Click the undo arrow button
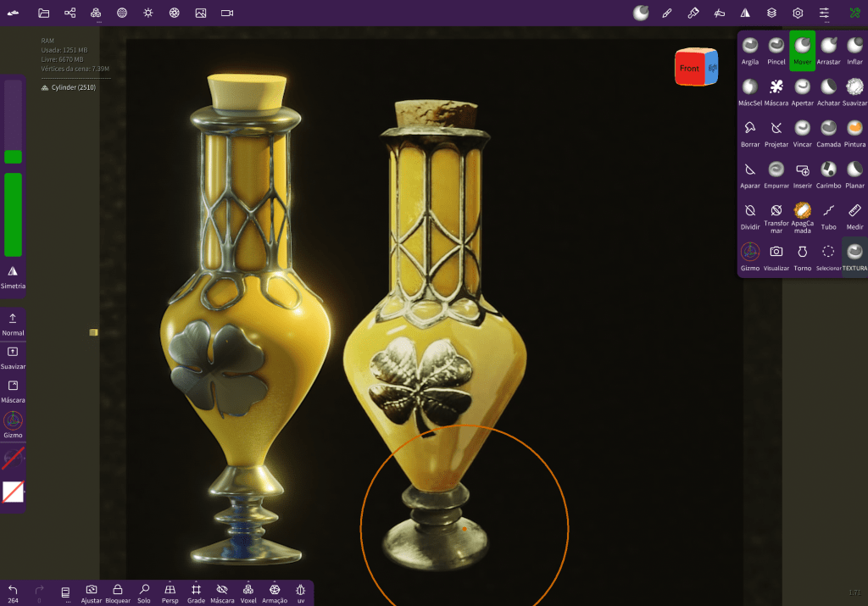Viewport: 868px width, 606px height. 13,590
